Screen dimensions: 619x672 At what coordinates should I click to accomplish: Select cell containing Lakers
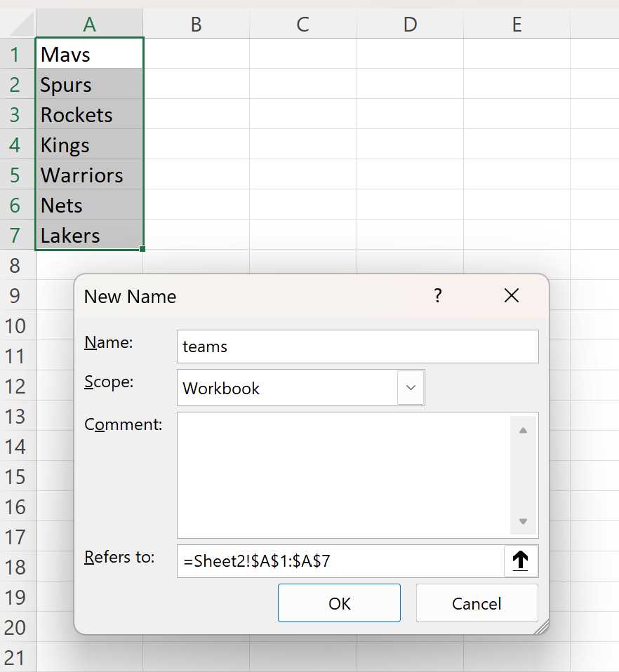89,234
